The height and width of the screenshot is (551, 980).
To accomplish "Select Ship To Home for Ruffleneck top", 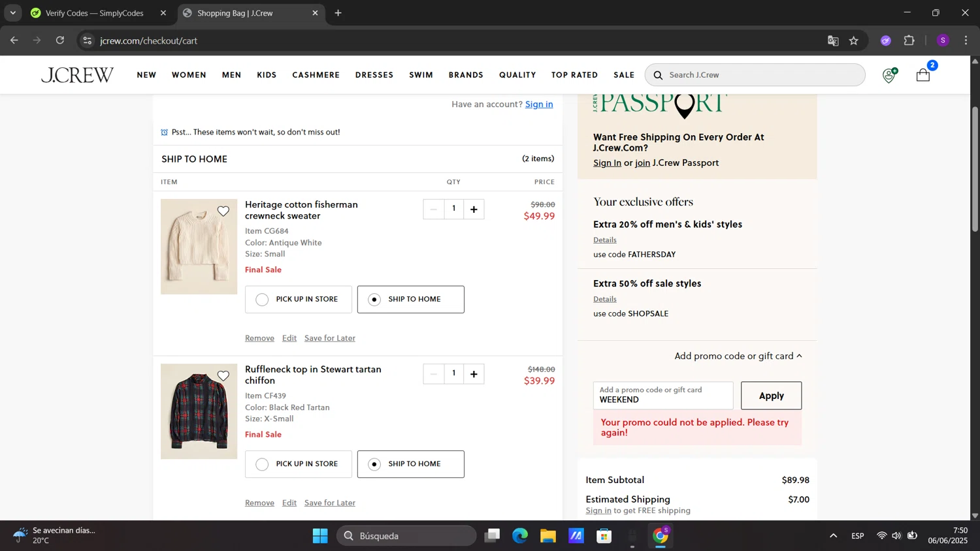I will pos(411,464).
